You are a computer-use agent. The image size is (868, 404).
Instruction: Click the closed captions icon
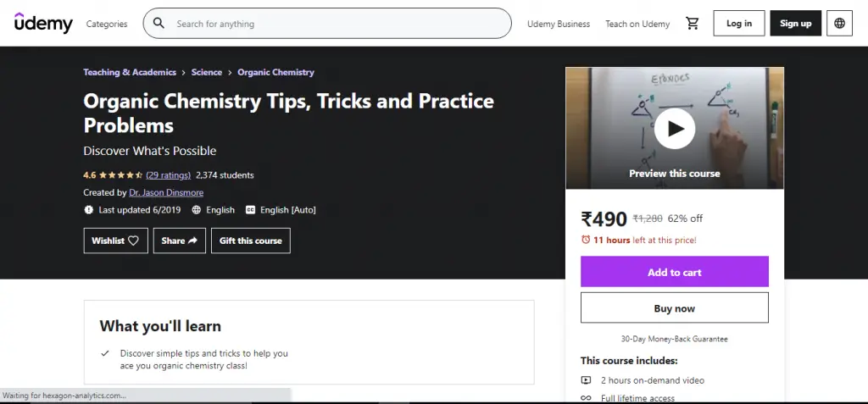[x=250, y=209]
